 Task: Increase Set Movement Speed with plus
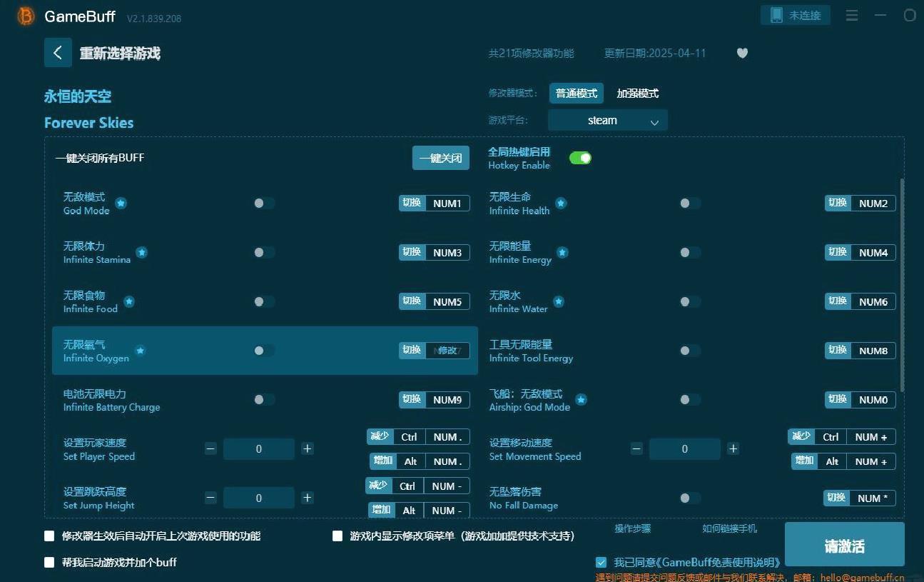coord(733,448)
